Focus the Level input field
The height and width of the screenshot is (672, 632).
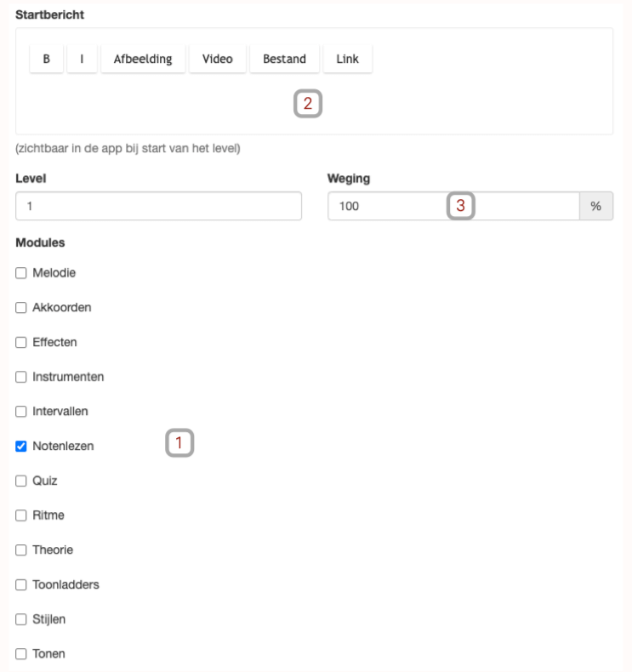tap(158, 206)
